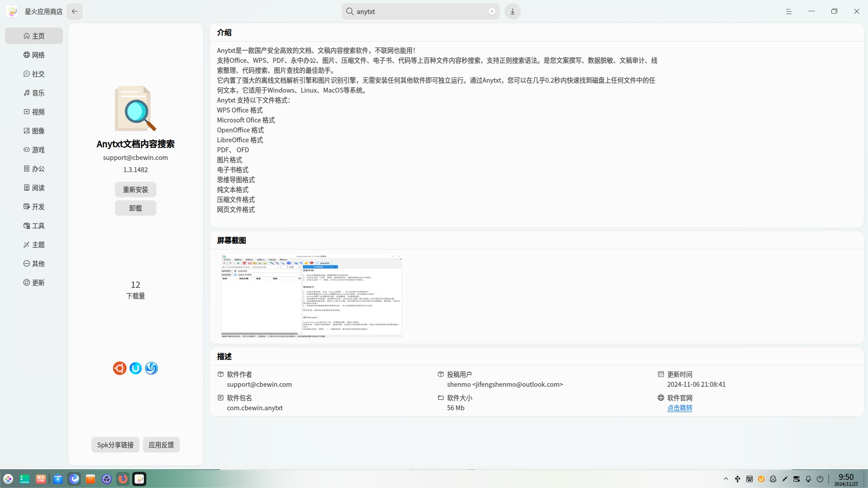
Task: Open the blue file manager in taskbar
Action: point(57,479)
